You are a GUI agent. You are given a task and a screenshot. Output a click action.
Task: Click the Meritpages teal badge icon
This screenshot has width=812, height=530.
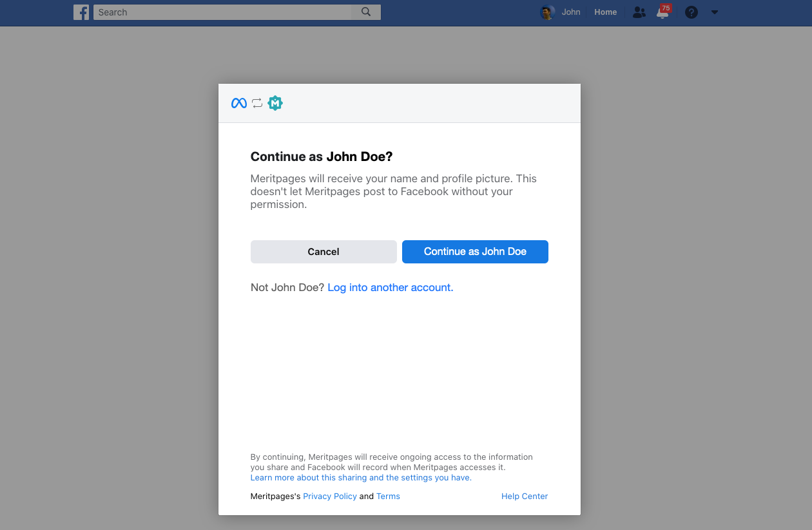click(275, 103)
